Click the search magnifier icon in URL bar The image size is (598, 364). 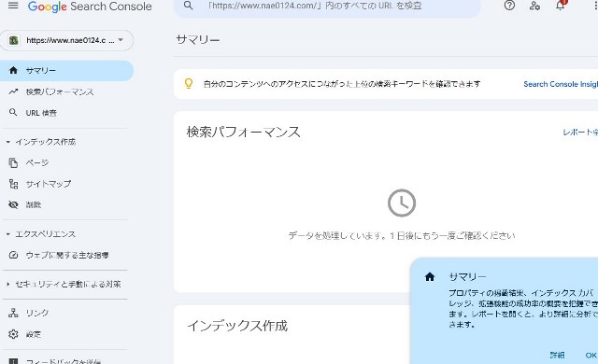pos(188,6)
